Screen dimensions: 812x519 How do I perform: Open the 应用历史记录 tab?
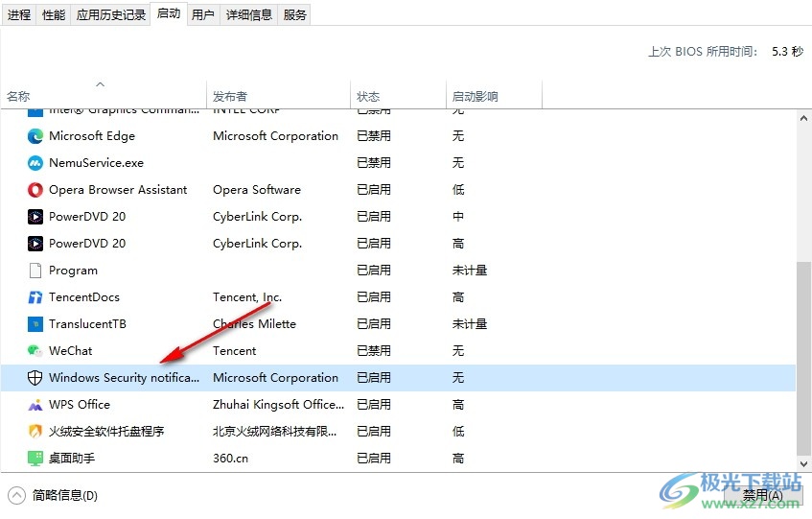(x=111, y=15)
